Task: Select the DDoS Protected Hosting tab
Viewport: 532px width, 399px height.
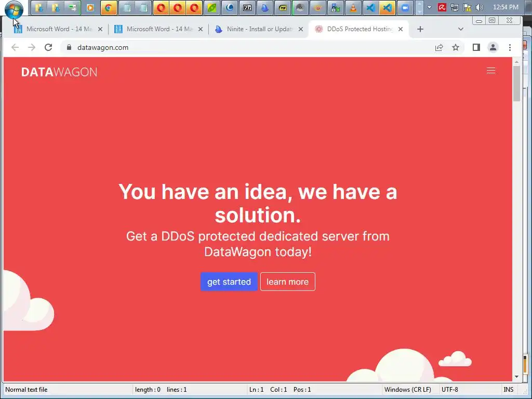Action: tap(360, 29)
